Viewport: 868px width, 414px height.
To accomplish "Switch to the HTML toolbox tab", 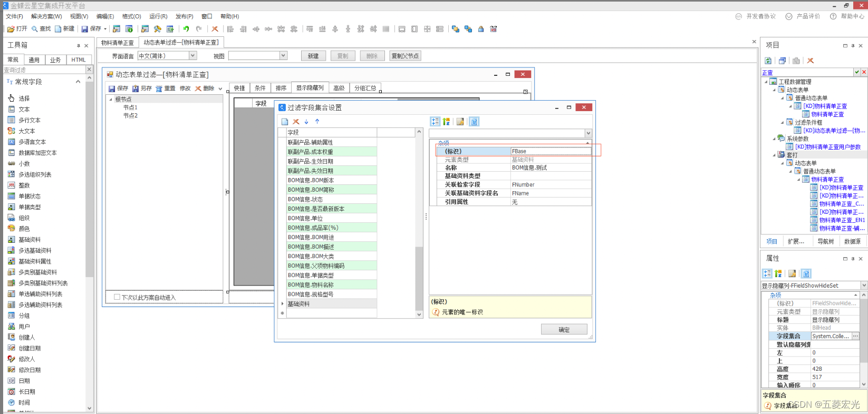I will click(x=79, y=60).
